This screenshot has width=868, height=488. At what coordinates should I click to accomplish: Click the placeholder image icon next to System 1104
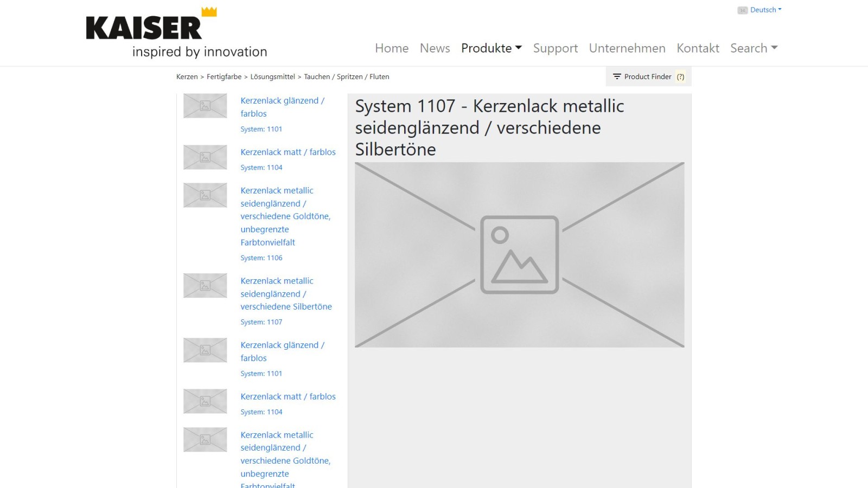pos(205,157)
